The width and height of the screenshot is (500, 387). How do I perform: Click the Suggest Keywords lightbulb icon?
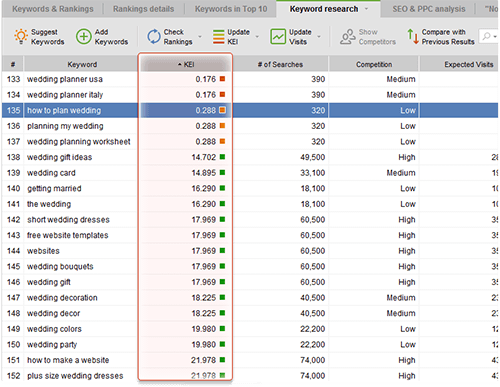(x=21, y=36)
